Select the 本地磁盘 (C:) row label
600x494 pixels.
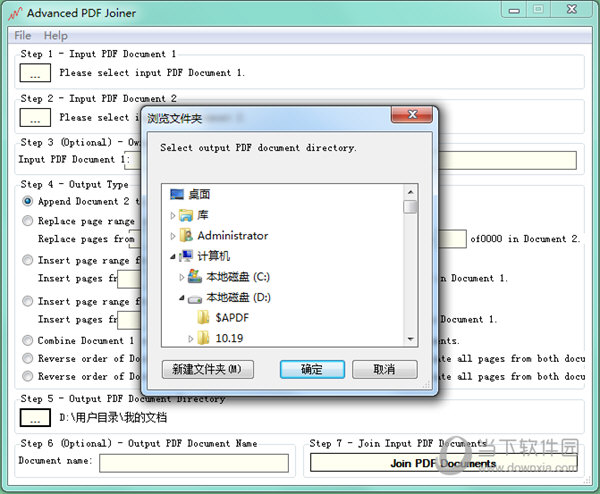238,277
